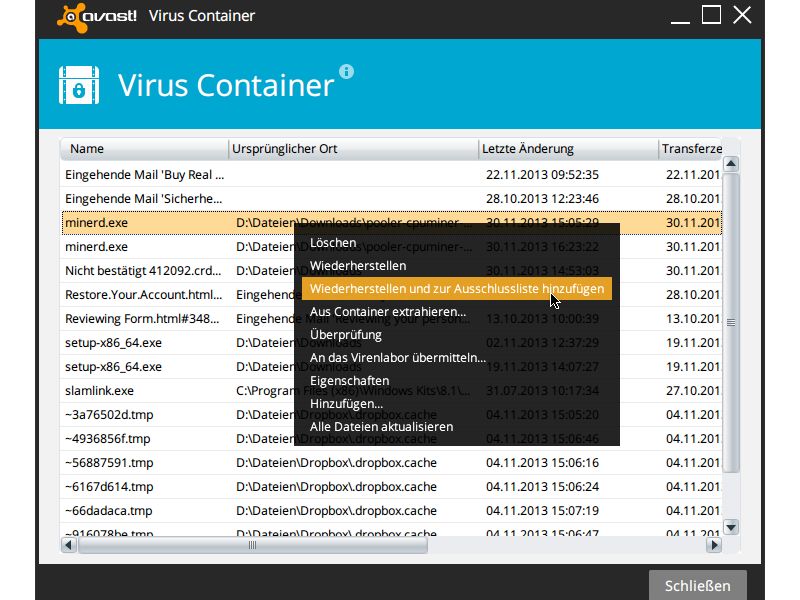Screen dimensions: 800x600
Task: Maximize the Virus Container window
Action: tap(711, 15)
